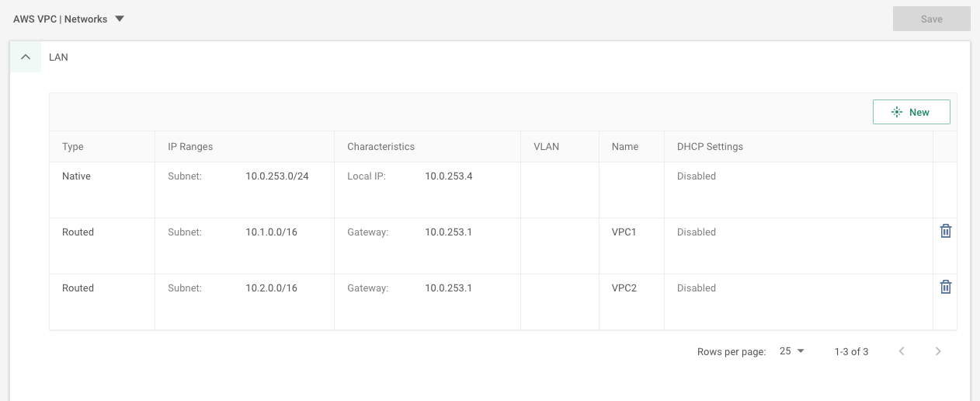Delete the VPC1 routed network row

point(945,231)
